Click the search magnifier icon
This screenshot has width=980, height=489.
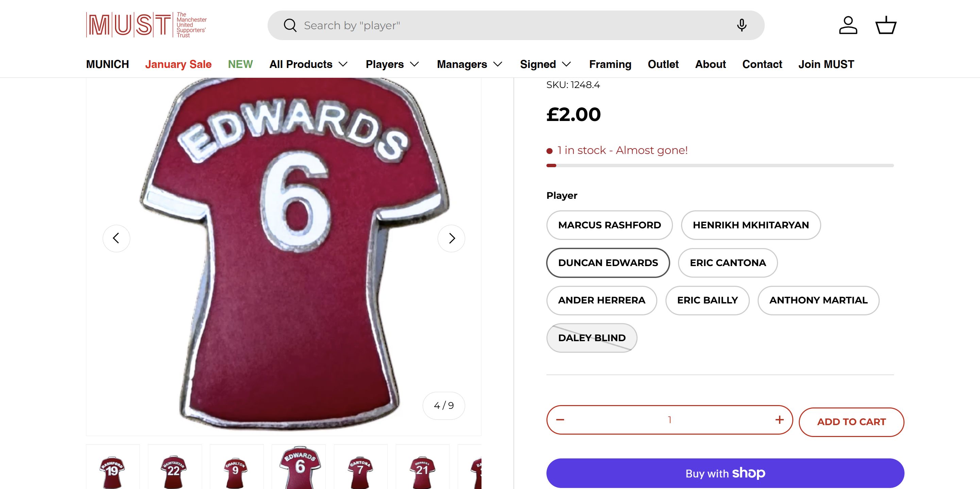[x=290, y=25]
